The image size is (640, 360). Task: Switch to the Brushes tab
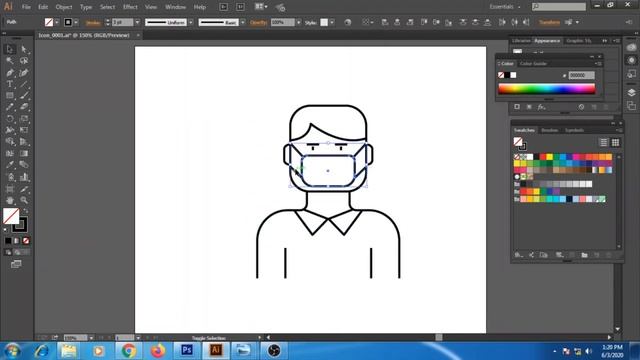(x=549, y=130)
